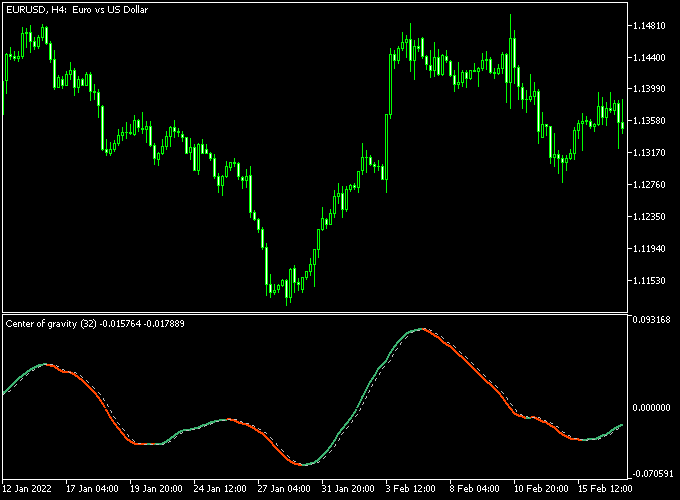Click the 17 Jan 04:00 time label
Viewport: 680px width, 500px height.
coord(92,489)
